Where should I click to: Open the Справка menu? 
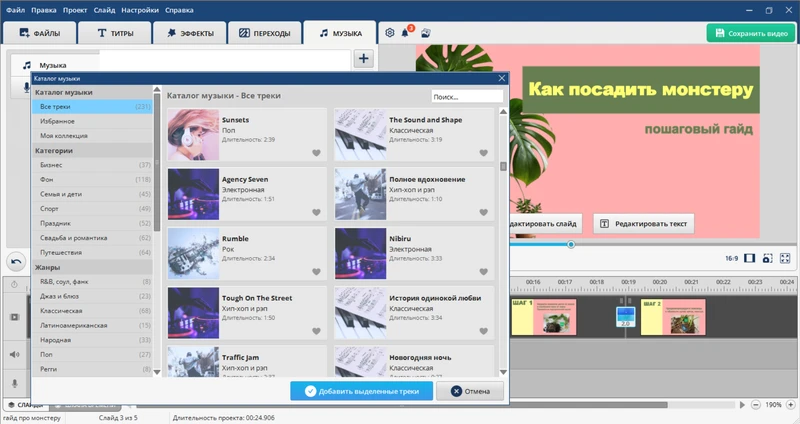[179, 10]
